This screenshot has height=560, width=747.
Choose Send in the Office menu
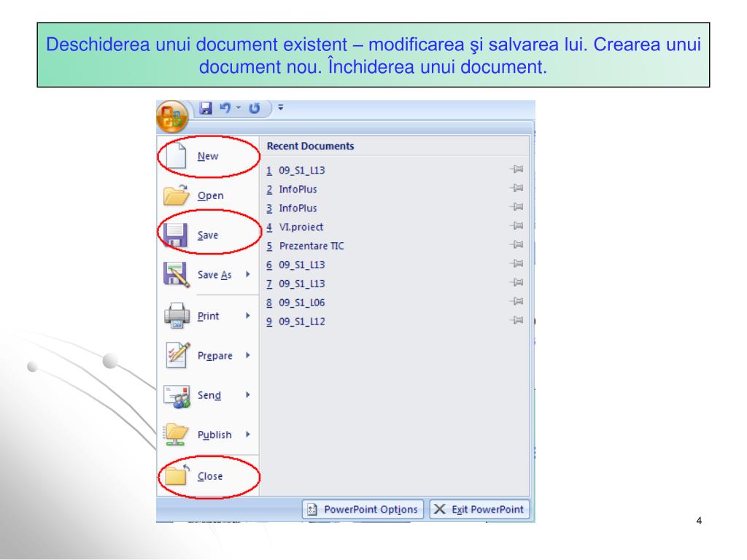click(x=209, y=395)
